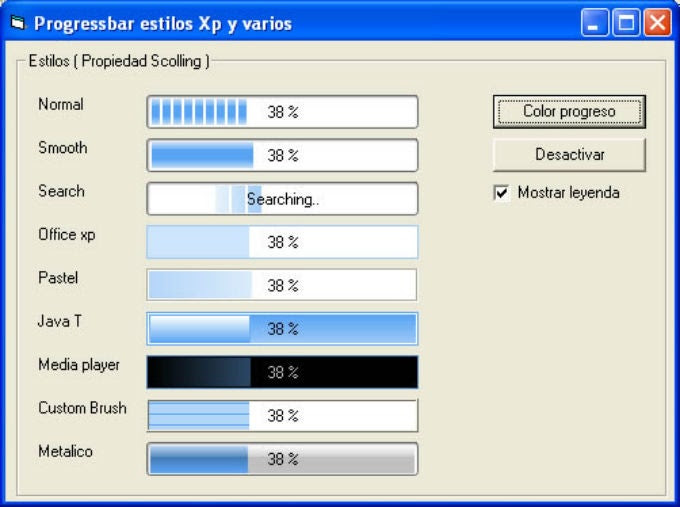Click the Metalico label
This screenshot has width=680, height=507.
65,451
